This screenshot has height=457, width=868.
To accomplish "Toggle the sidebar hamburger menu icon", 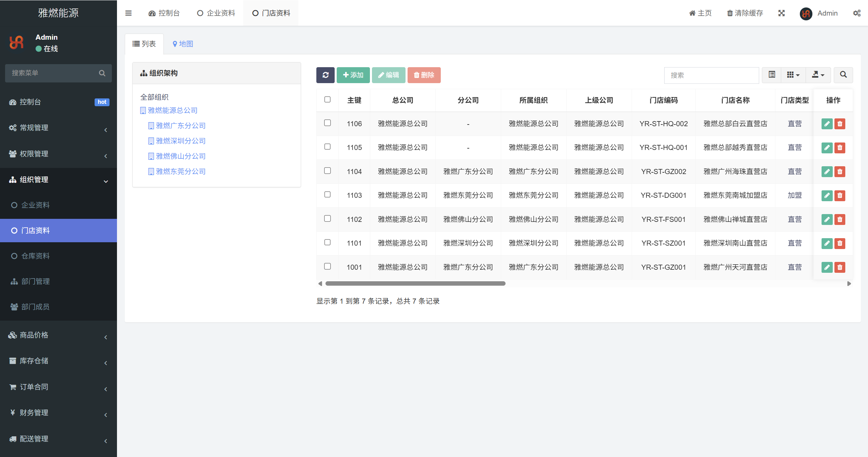I will [128, 13].
